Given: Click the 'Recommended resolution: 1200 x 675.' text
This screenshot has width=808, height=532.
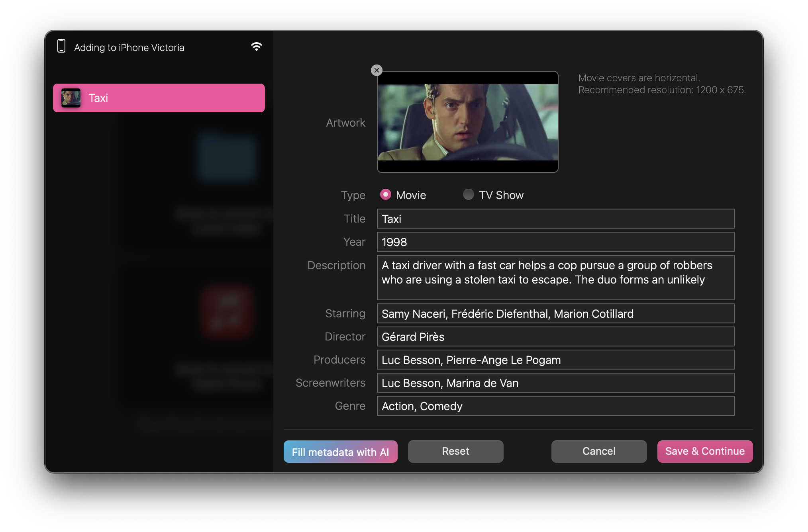Looking at the screenshot, I should point(662,90).
